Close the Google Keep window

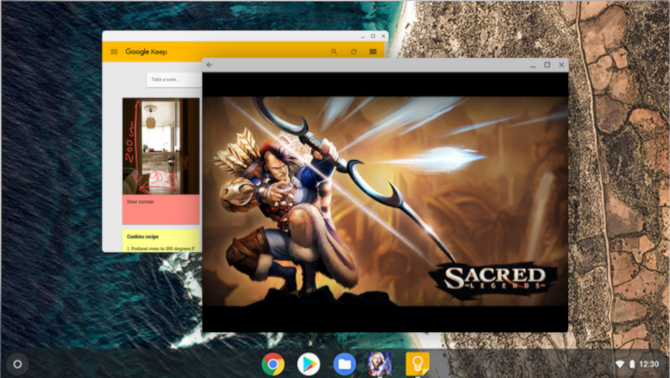[383, 36]
